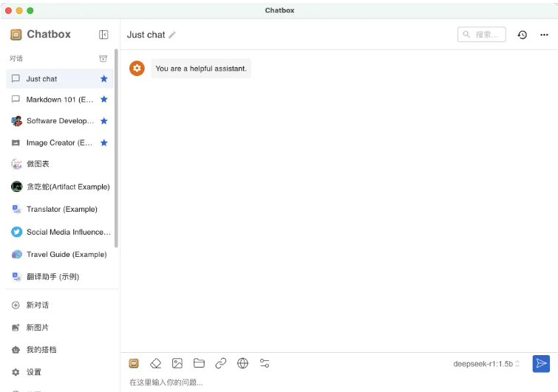This screenshot has width=558, height=392.
Task: Click the 对话 section label
Action: tap(16, 58)
